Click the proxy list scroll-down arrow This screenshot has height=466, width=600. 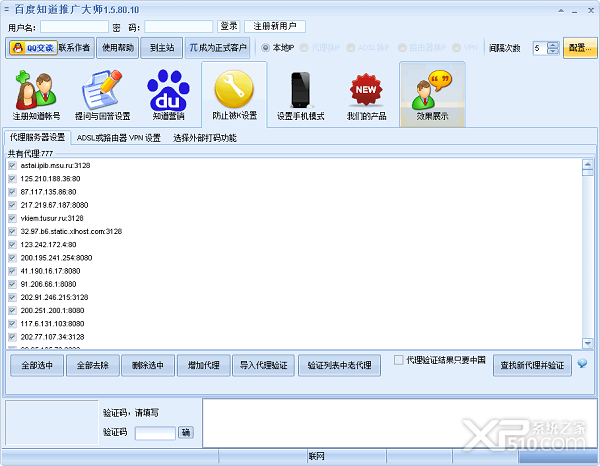[587, 343]
